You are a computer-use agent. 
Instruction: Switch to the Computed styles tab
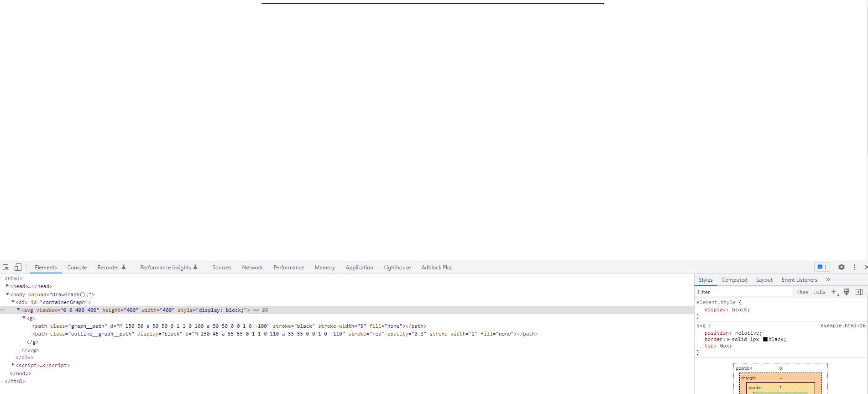pyautogui.click(x=734, y=280)
